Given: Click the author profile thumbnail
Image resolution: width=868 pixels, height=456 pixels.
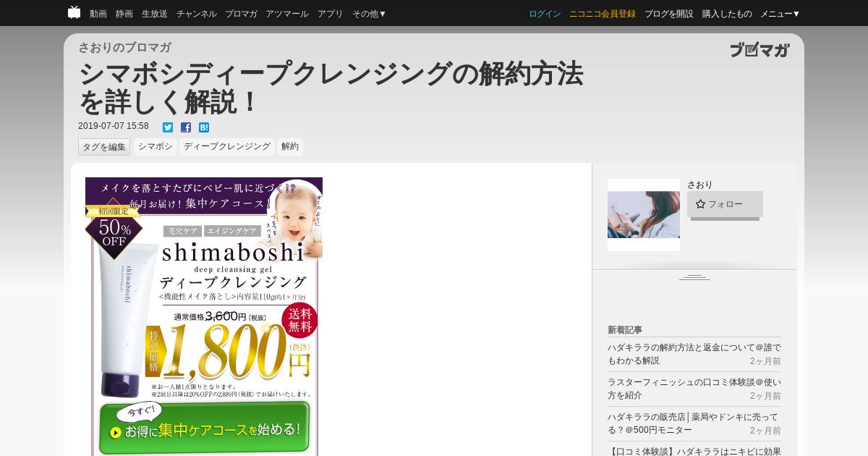Looking at the screenshot, I should point(644,215).
